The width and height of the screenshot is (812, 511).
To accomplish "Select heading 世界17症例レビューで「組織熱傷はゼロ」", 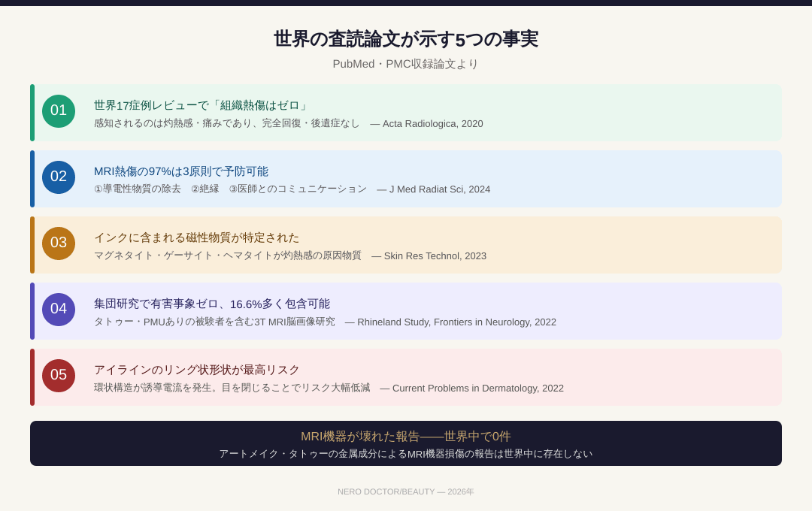I will click(201, 105).
